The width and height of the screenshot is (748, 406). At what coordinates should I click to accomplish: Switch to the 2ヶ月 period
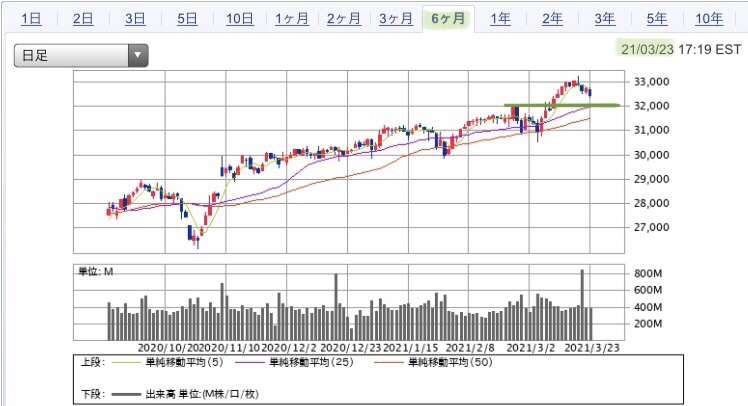(344, 19)
